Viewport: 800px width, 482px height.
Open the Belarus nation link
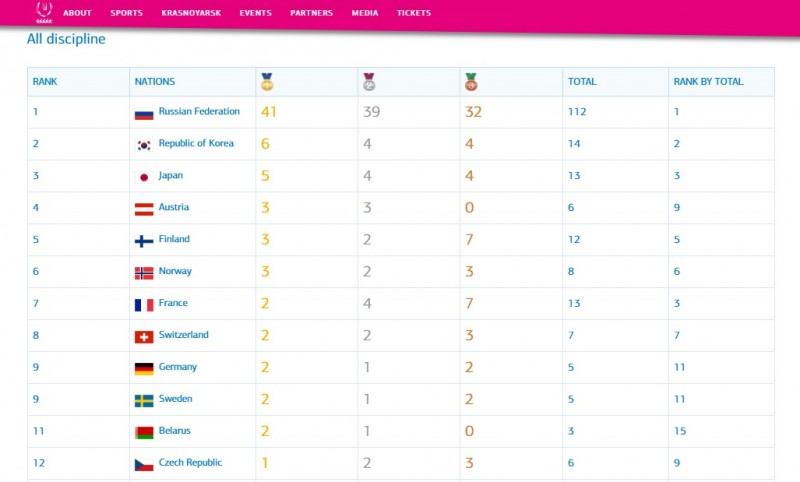point(174,430)
